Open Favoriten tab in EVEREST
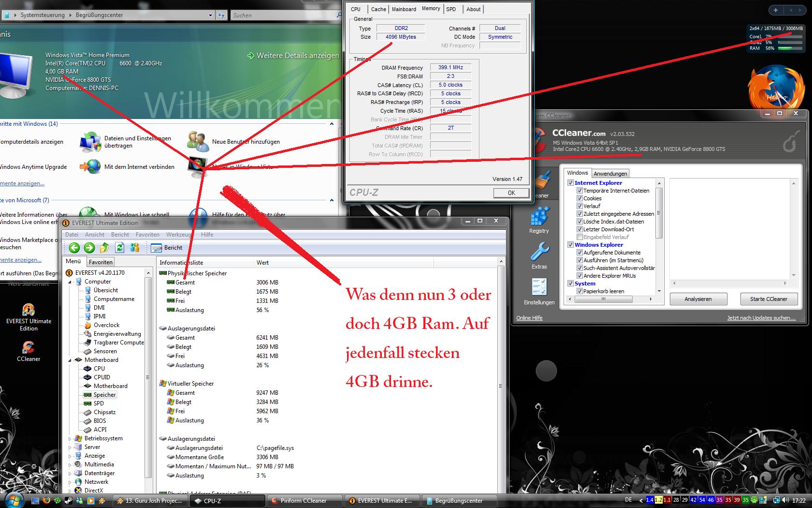This screenshot has width=812, height=508. coord(101,262)
